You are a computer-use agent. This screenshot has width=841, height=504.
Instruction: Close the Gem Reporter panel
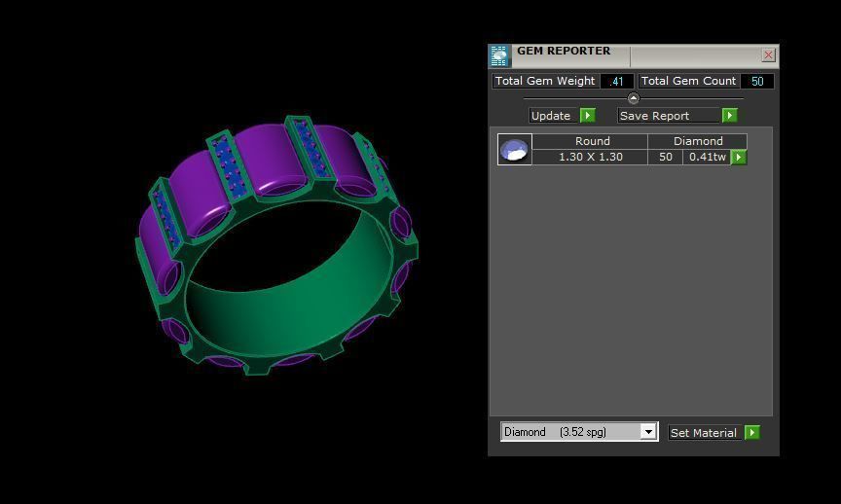(x=768, y=54)
